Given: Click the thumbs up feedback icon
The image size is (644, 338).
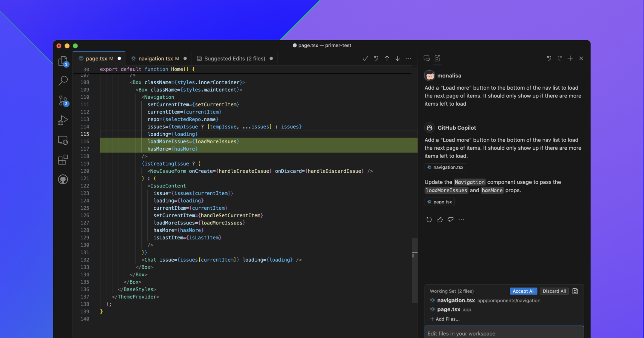Looking at the screenshot, I should [x=440, y=220].
